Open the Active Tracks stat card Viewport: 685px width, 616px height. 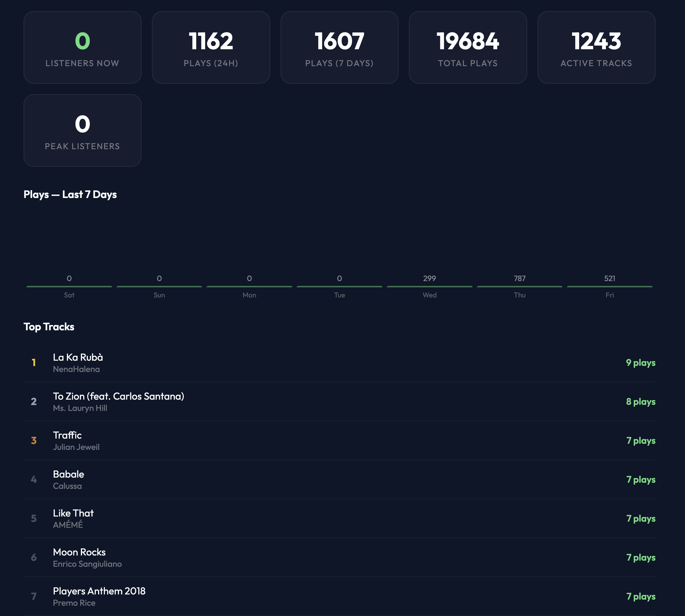pyautogui.click(x=596, y=47)
